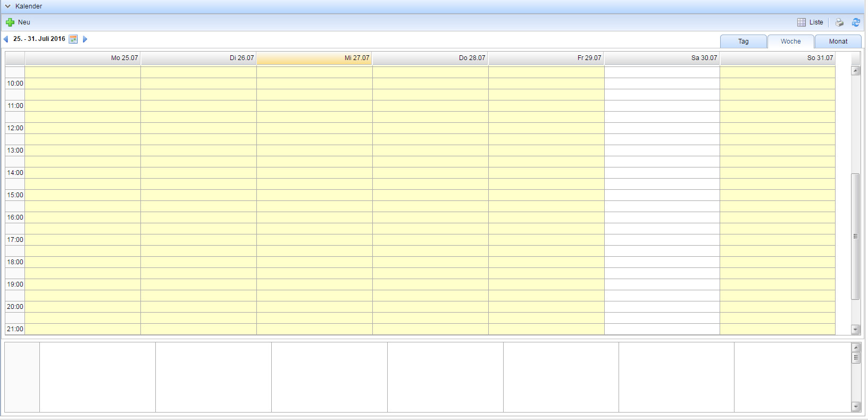Click the 11:00 time label
This screenshot has height=420, width=868.
15,106
